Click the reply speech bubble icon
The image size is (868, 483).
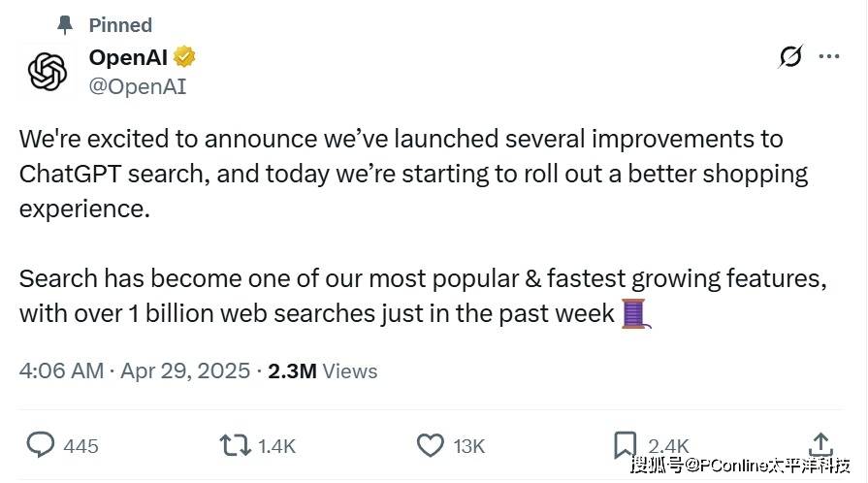click(40, 445)
